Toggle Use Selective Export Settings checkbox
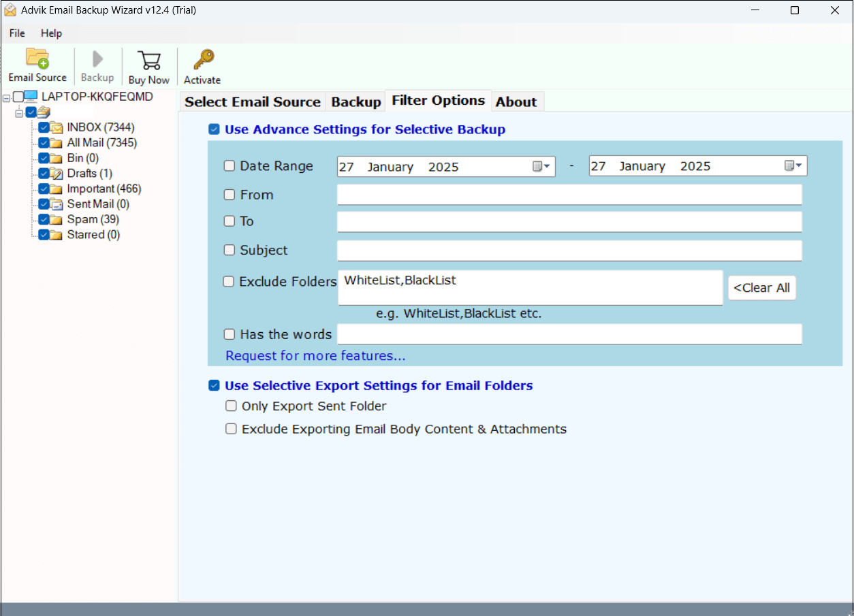Viewport: 854px width, 616px height. pyautogui.click(x=214, y=385)
